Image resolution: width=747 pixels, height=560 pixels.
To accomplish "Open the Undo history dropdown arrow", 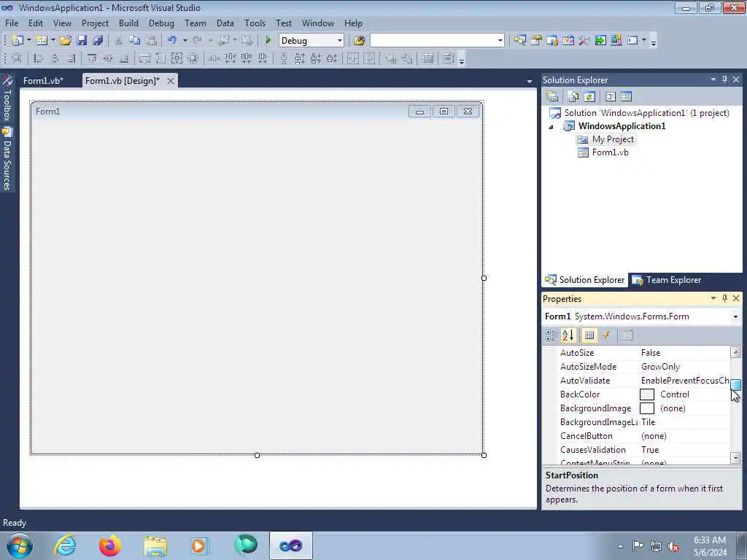I will [185, 41].
